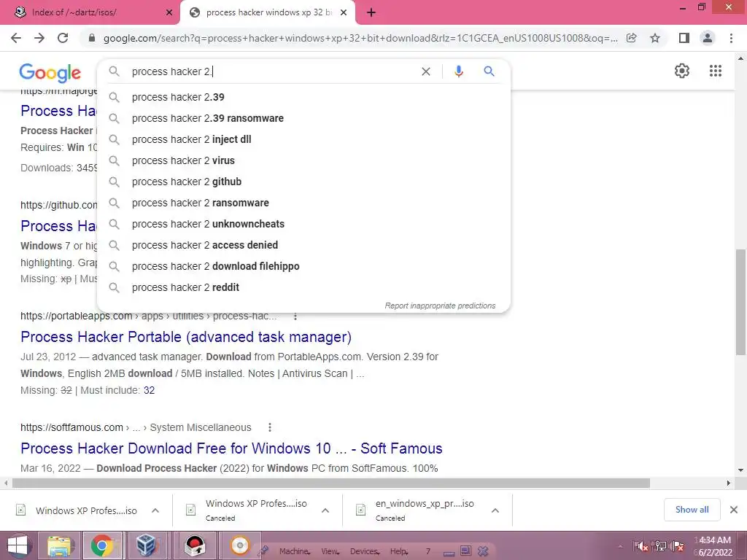Viewport: 747px width, 560px height.
Task: Open Google quick settings gear
Action: tap(682, 71)
